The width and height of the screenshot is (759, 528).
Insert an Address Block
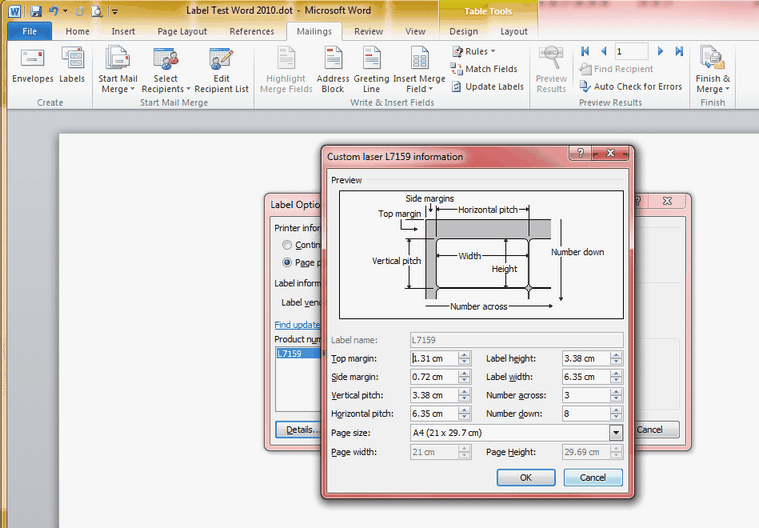pyautogui.click(x=333, y=70)
